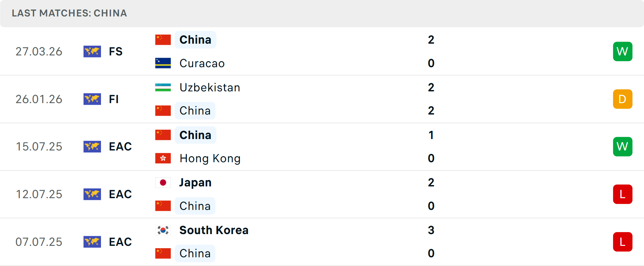Click the orange D draw badge
This screenshot has width=644, height=266.
coord(623,99)
